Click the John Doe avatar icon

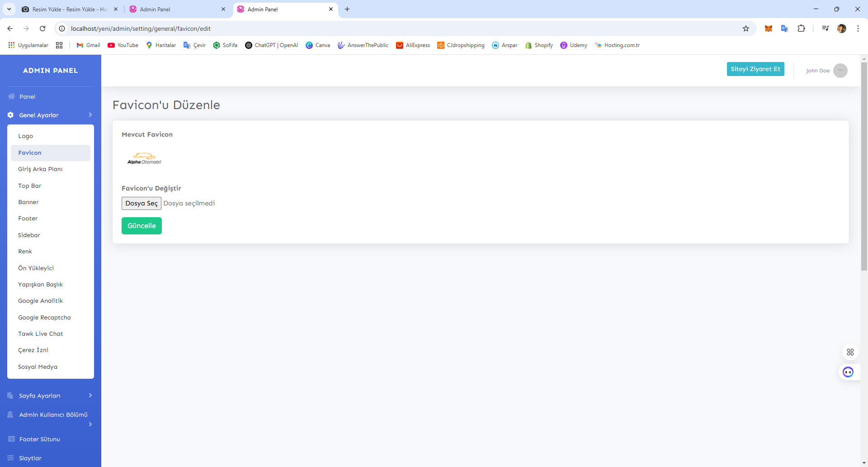tap(840, 71)
